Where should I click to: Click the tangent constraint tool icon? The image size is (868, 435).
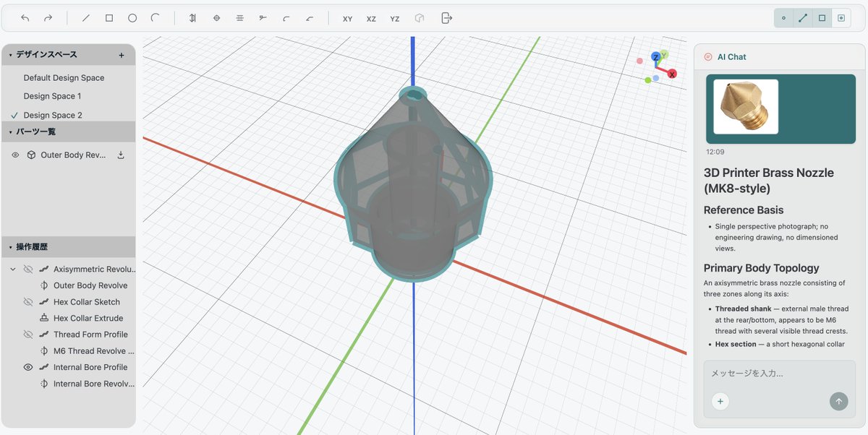tap(263, 18)
